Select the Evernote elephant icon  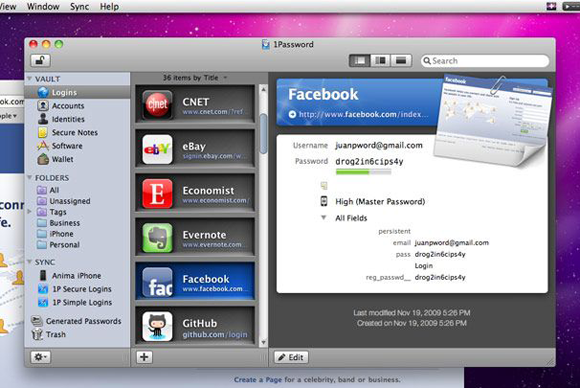(x=158, y=237)
